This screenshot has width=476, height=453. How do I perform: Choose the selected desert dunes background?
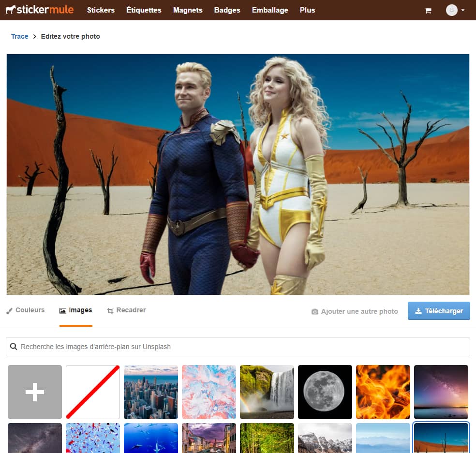pyautogui.click(x=441, y=438)
